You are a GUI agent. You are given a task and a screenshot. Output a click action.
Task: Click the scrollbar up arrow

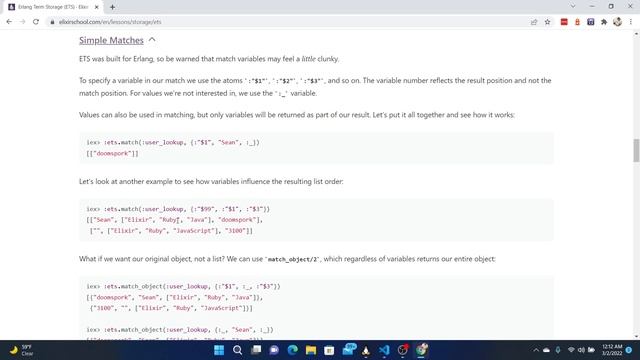tap(636, 33)
